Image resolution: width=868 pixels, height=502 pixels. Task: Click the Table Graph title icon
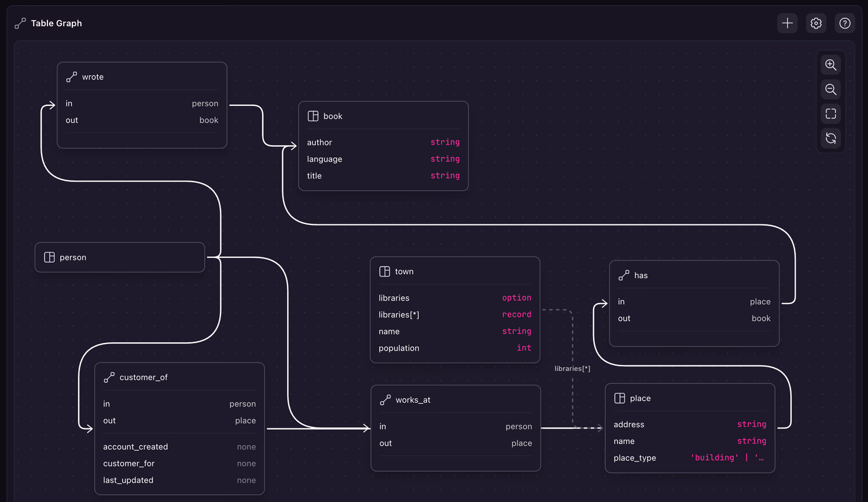point(20,23)
